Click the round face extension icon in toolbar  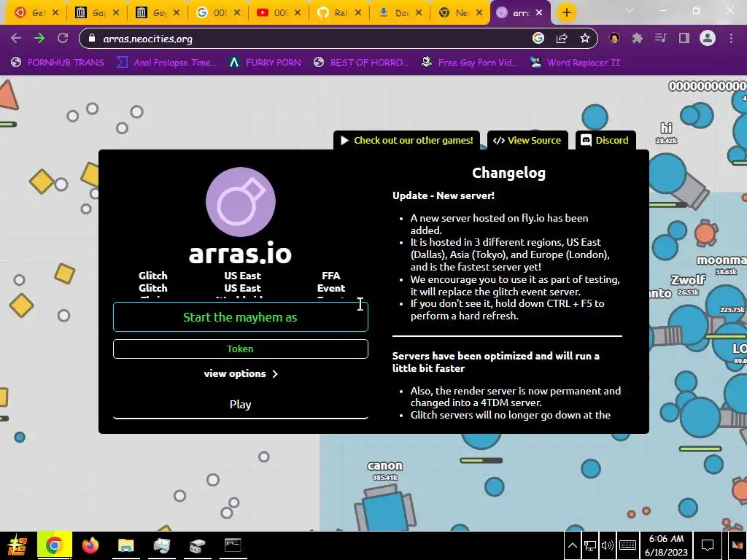coord(614,38)
